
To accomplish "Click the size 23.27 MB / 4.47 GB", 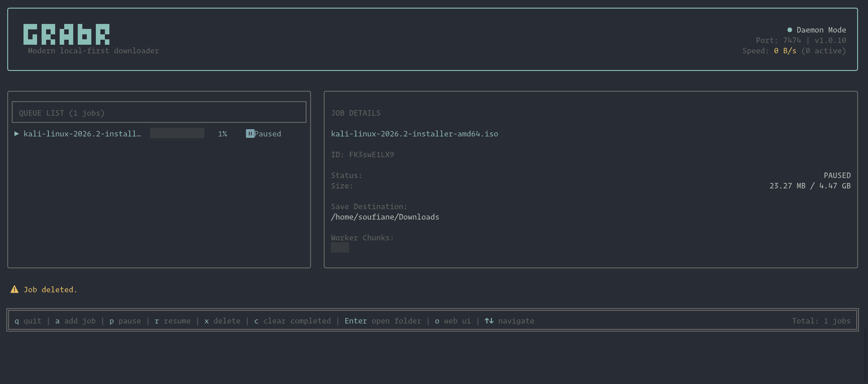I will click(810, 186).
